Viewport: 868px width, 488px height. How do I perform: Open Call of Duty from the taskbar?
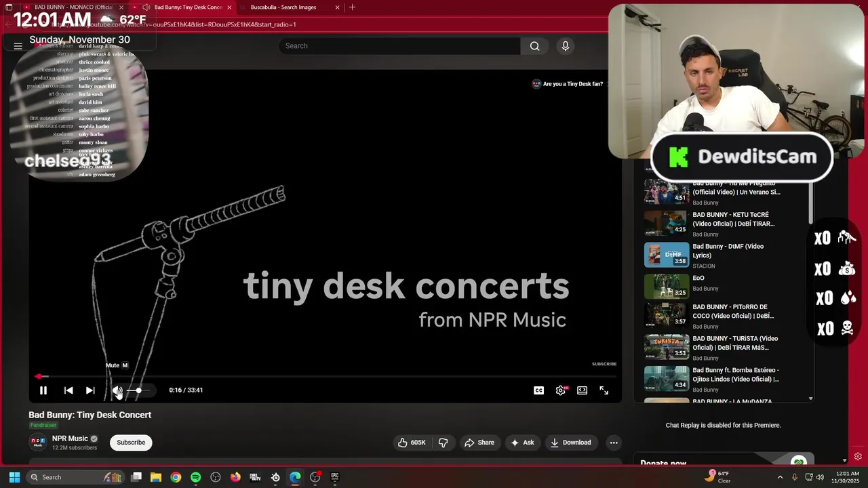click(255, 477)
